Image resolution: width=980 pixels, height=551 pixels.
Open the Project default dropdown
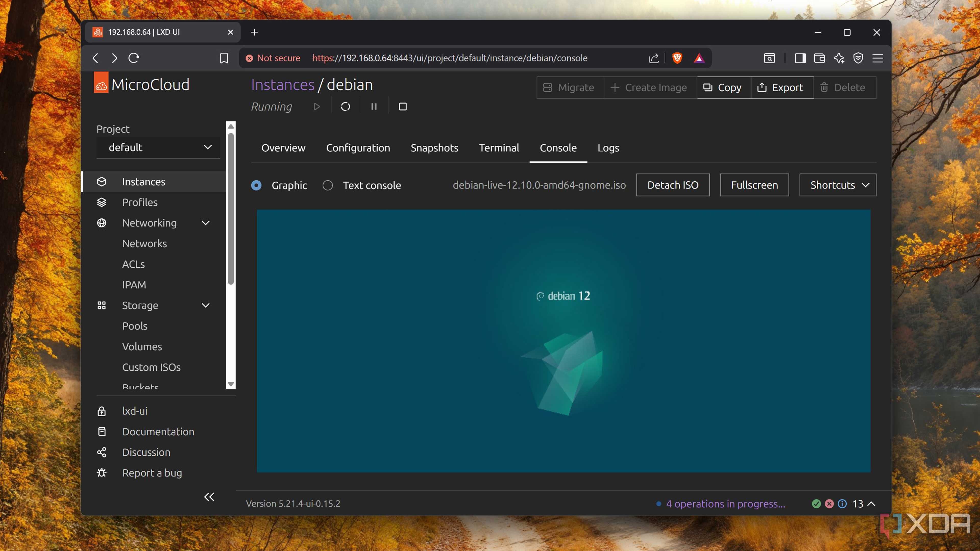[x=158, y=147]
